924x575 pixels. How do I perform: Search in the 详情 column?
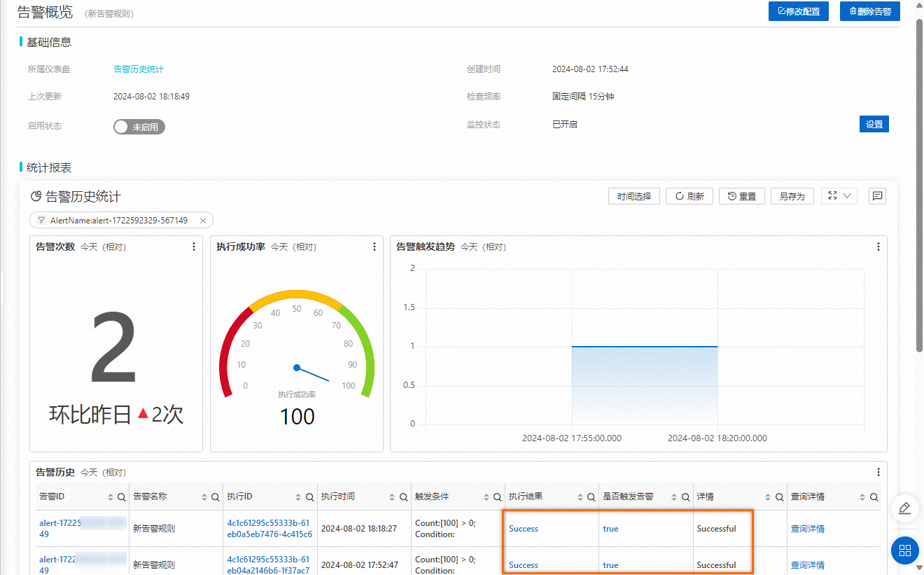(780, 497)
